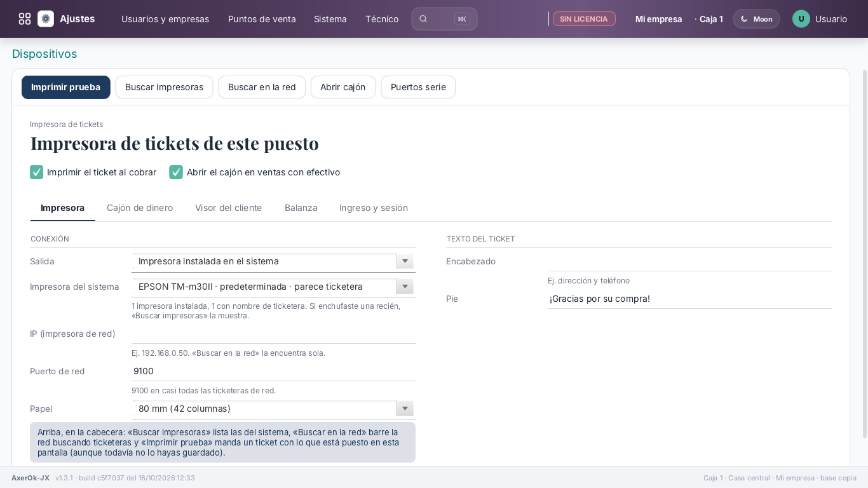Open the apps grid launcher icon
Viewport: 868px width, 488px height.
pos(25,19)
